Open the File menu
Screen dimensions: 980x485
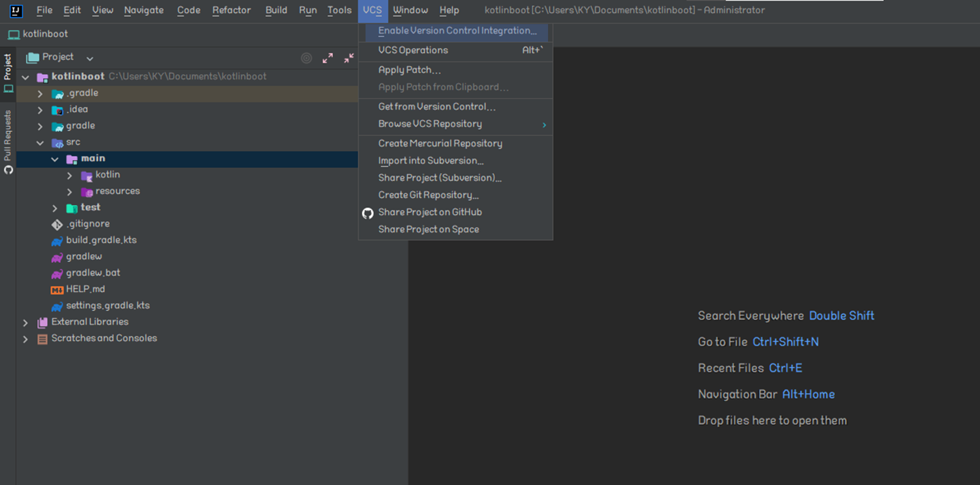click(44, 10)
